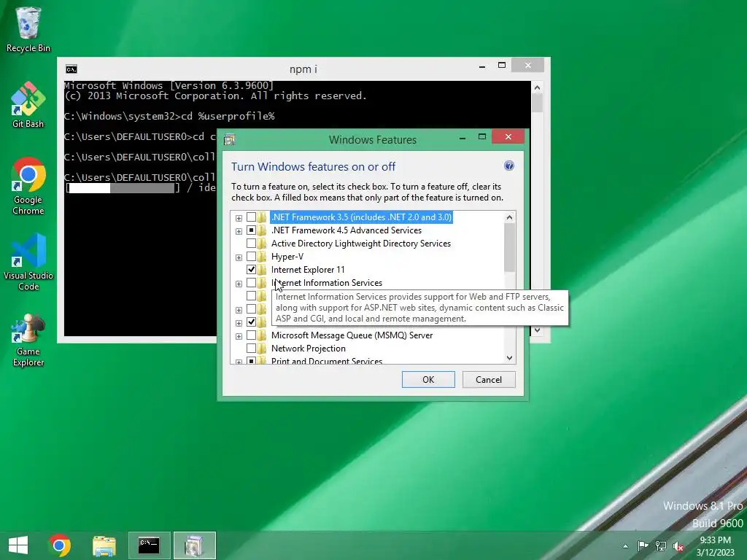Enable Internet Information Services checkbox

(251, 283)
